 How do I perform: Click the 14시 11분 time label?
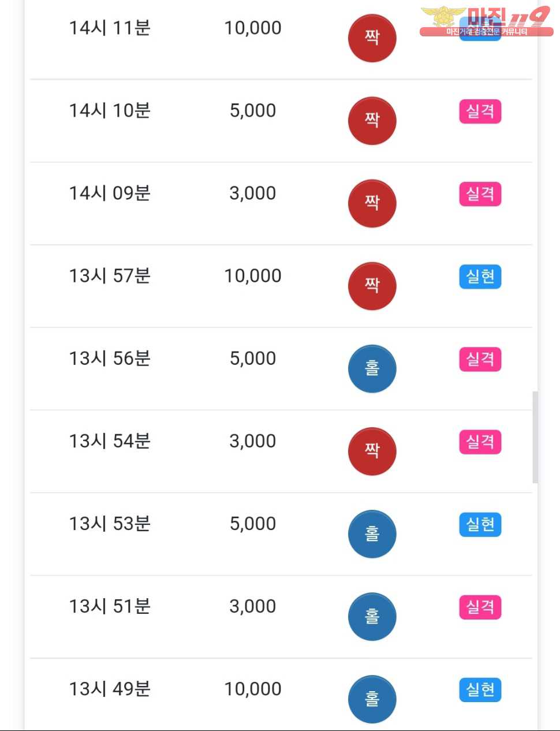(x=110, y=28)
